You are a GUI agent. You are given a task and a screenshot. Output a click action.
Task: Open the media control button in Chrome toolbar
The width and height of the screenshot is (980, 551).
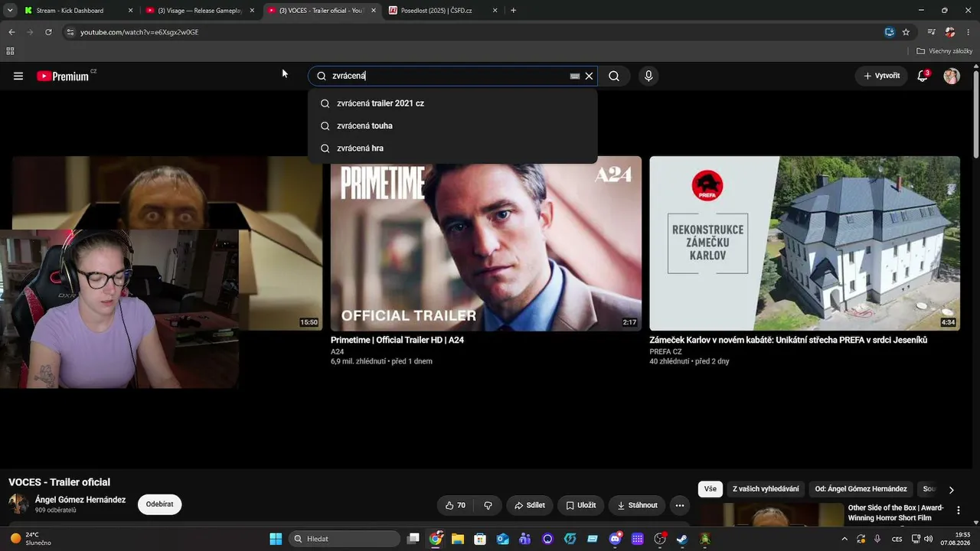[x=931, y=32]
